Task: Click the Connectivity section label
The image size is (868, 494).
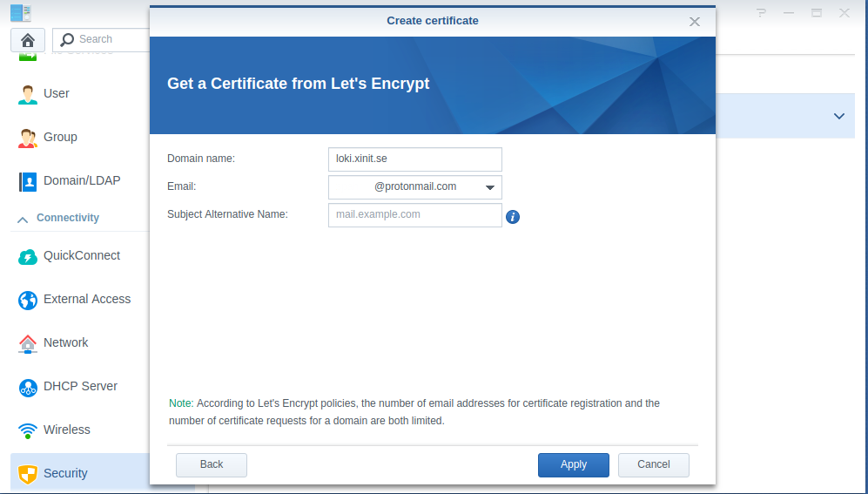Action: click(x=68, y=218)
